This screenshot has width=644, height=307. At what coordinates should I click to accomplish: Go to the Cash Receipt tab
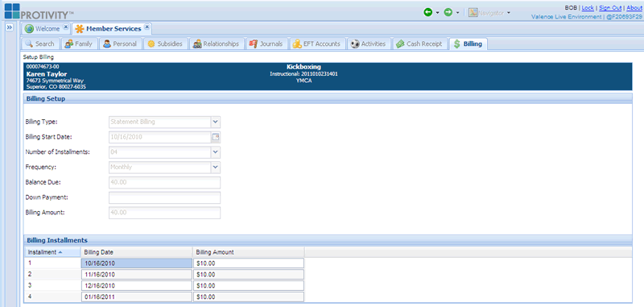(x=419, y=44)
